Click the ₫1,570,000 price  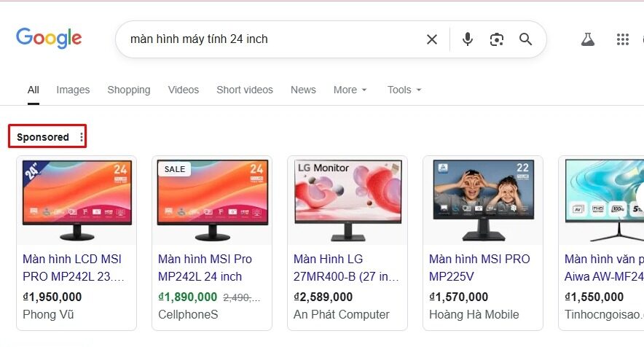(x=458, y=297)
